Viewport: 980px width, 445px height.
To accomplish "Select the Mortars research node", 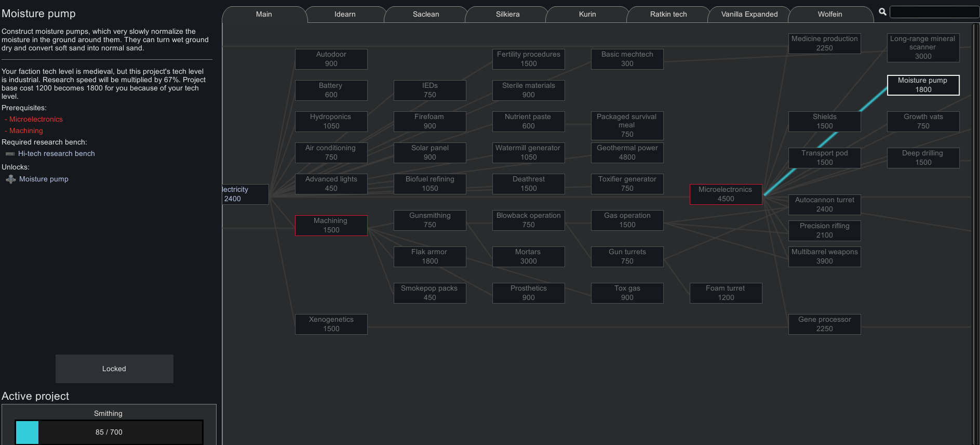I will pos(529,257).
